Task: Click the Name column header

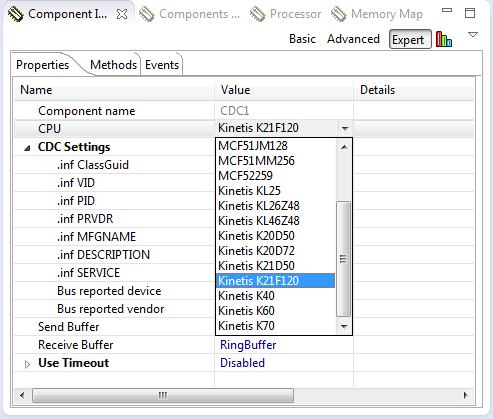Action: pos(114,90)
